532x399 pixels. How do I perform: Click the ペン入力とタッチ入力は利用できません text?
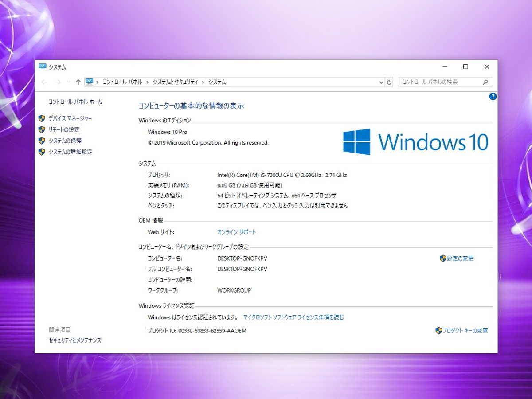pyautogui.click(x=282, y=206)
